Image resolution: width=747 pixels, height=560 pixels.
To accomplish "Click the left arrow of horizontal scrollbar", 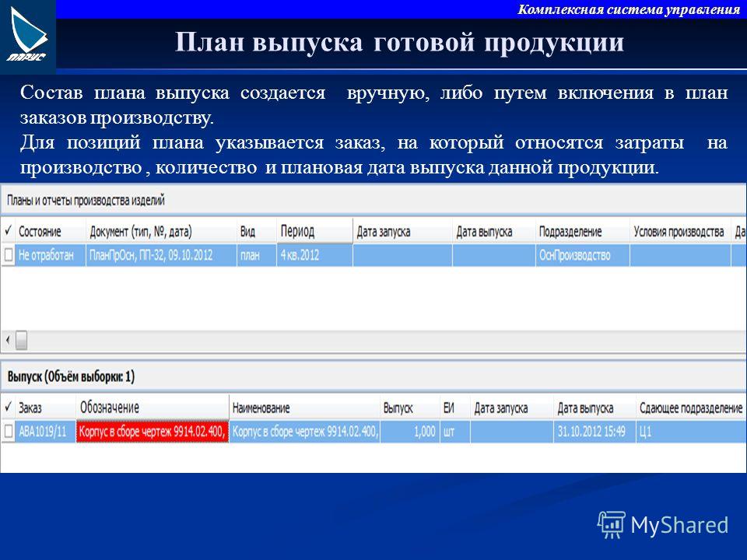I will 8,341.
